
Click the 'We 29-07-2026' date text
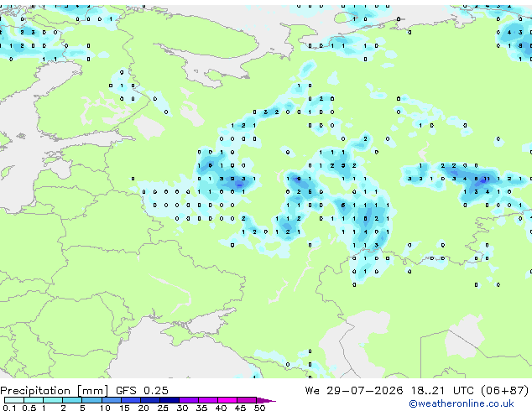(x=354, y=391)
